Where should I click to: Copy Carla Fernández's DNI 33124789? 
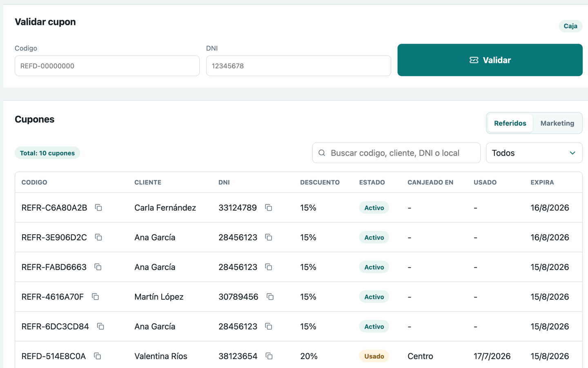(x=268, y=208)
